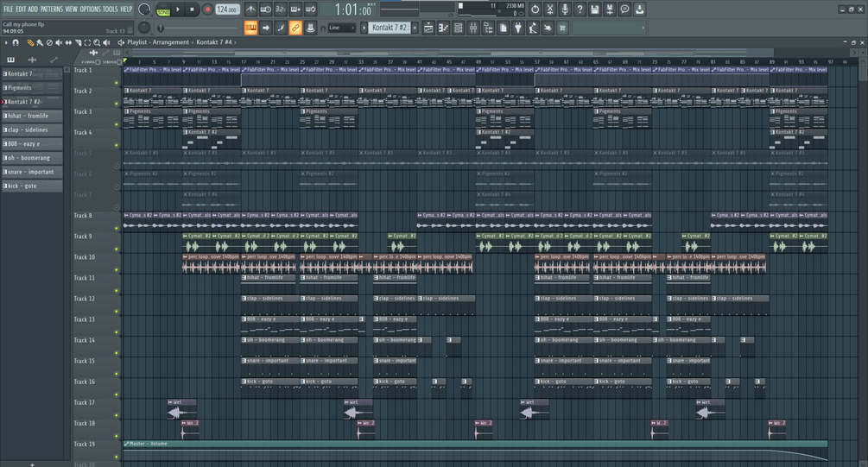The height and width of the screenshot is (467, 868).
Task: Open the chat bubble news icon
Action: point(625,9)
